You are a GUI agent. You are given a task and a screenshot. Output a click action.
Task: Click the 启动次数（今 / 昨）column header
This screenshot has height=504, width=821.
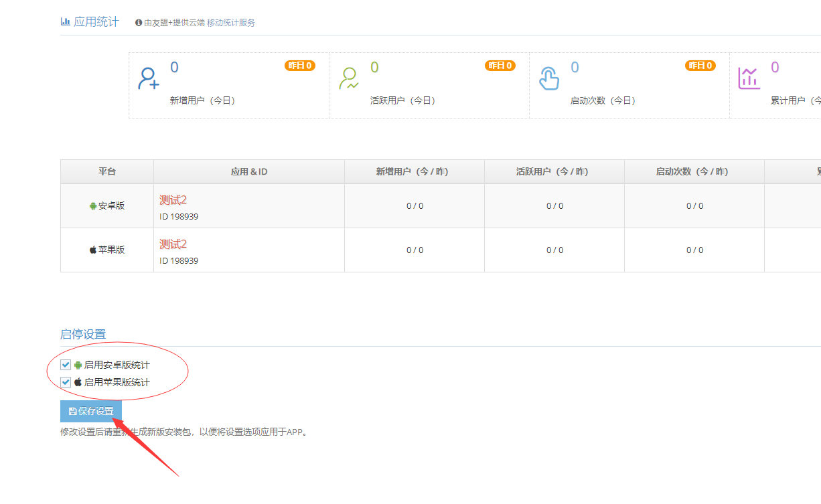(x=694, y=172)
